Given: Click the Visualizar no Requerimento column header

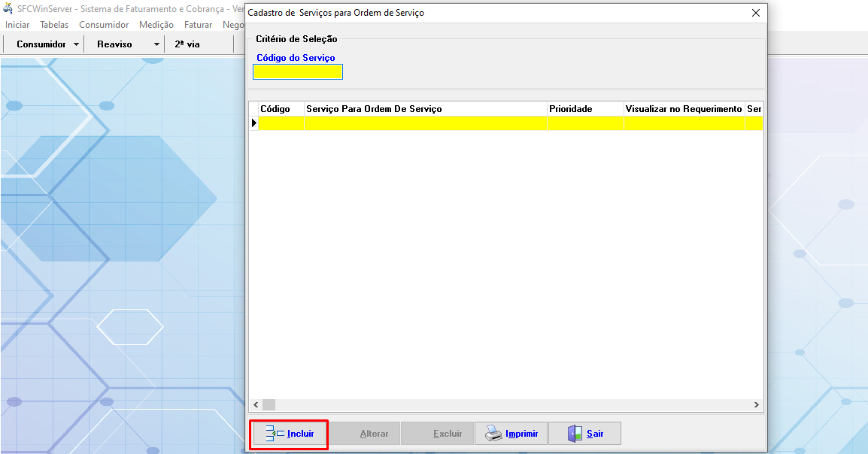Looking at the screenshot, I should coord(683,109).
